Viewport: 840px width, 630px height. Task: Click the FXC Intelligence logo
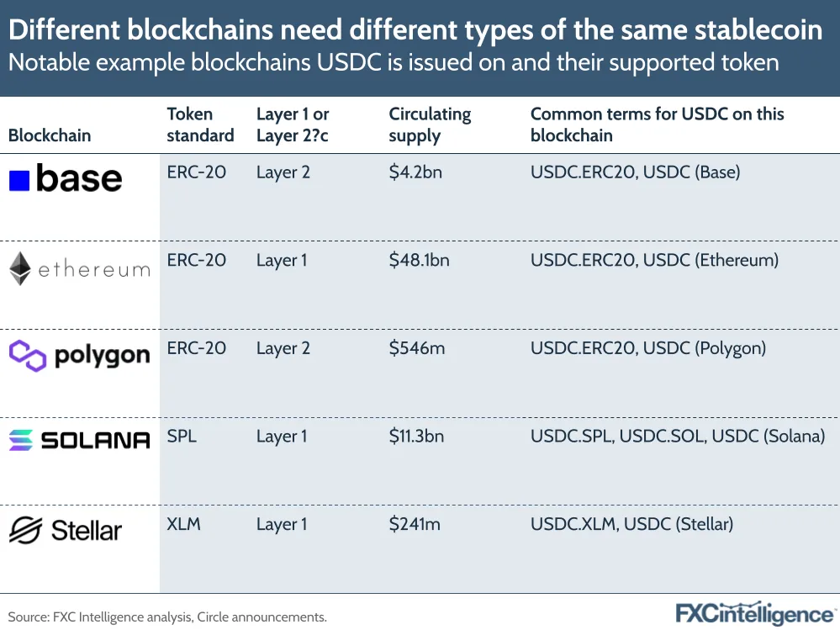pos(754,612)
